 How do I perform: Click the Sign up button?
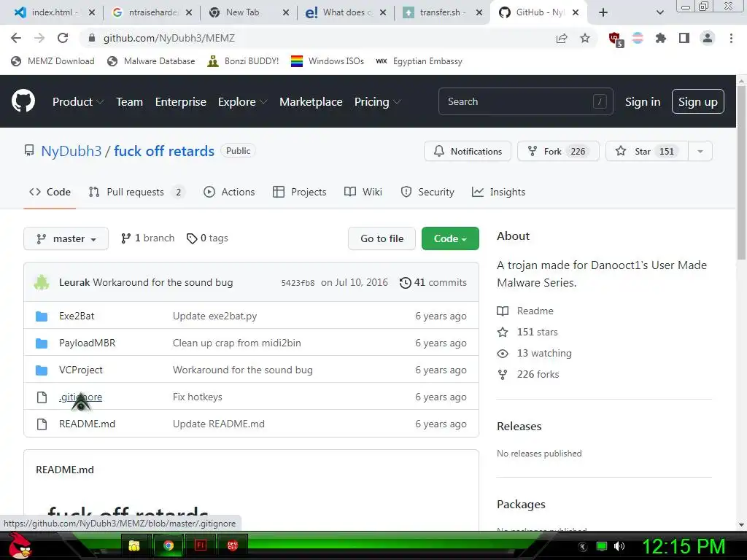point(697,101)
